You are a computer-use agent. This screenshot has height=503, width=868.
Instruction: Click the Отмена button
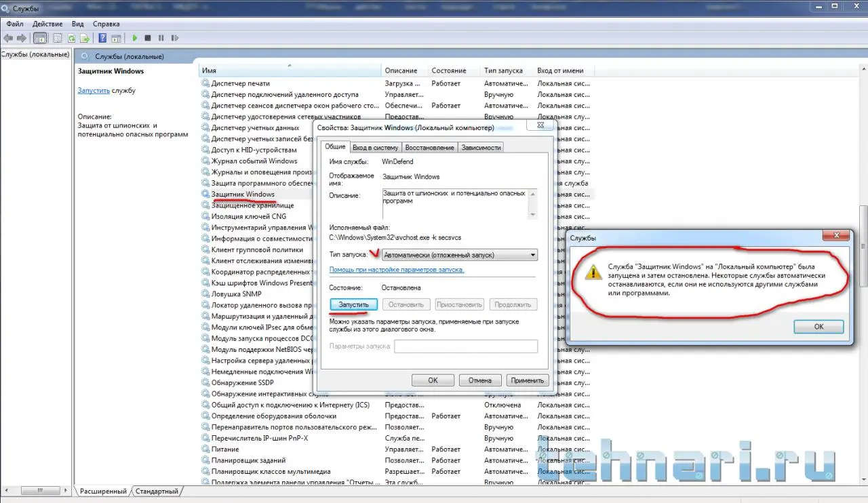click(480, 380)
